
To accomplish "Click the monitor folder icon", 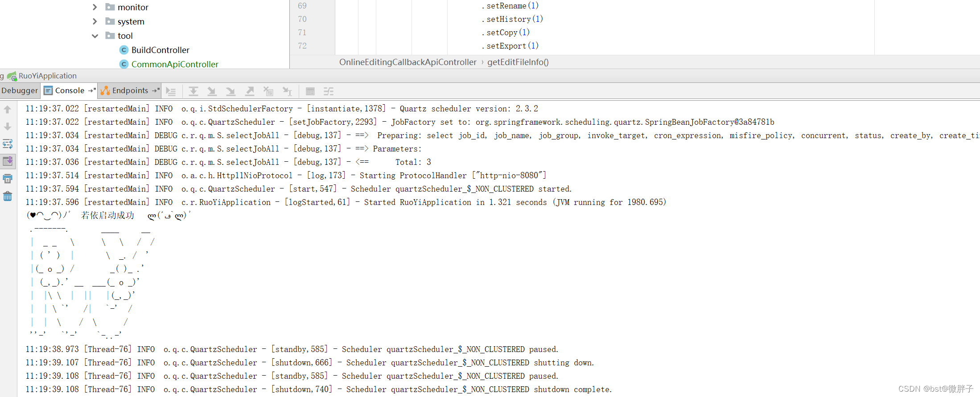I will pos(110,7).
